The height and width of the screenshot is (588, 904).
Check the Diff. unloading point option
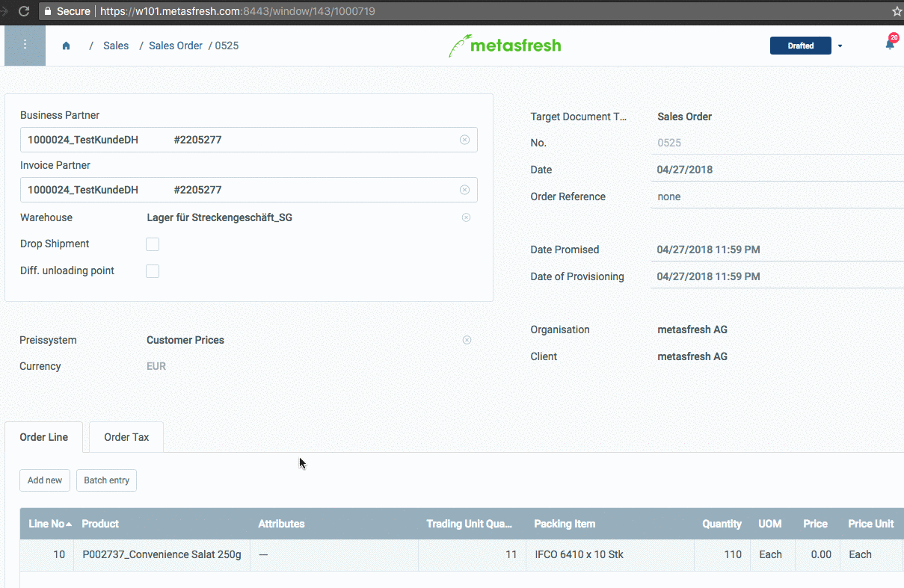153,270
